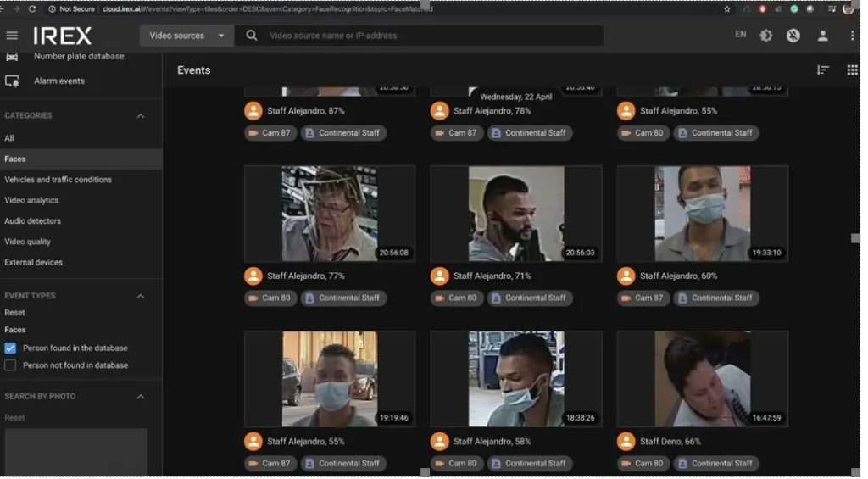Uncheck Person found in the database
Image resolution: width=868 pixels, height=479 pixels.
10,349
